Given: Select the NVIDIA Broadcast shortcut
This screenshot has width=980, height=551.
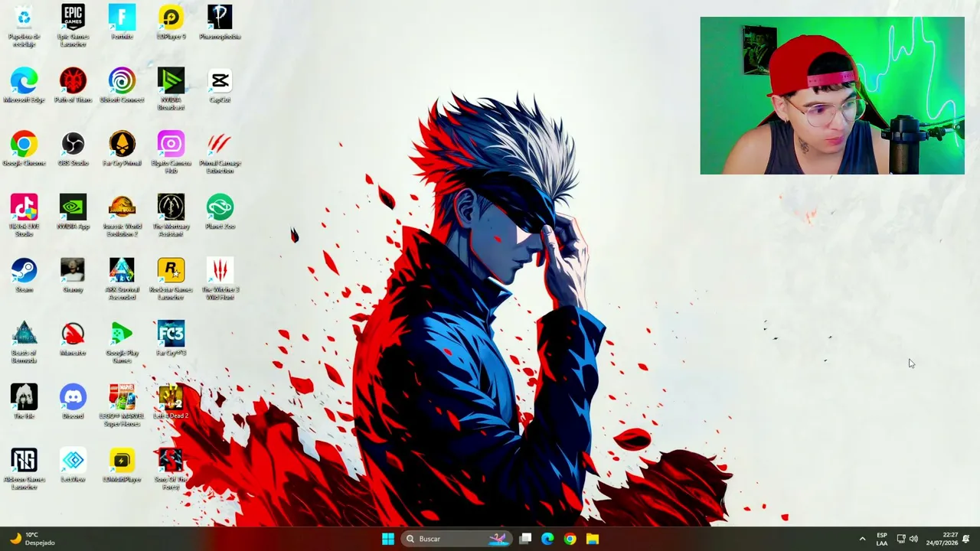Looking at the screenshot, I should click(171, 89).
